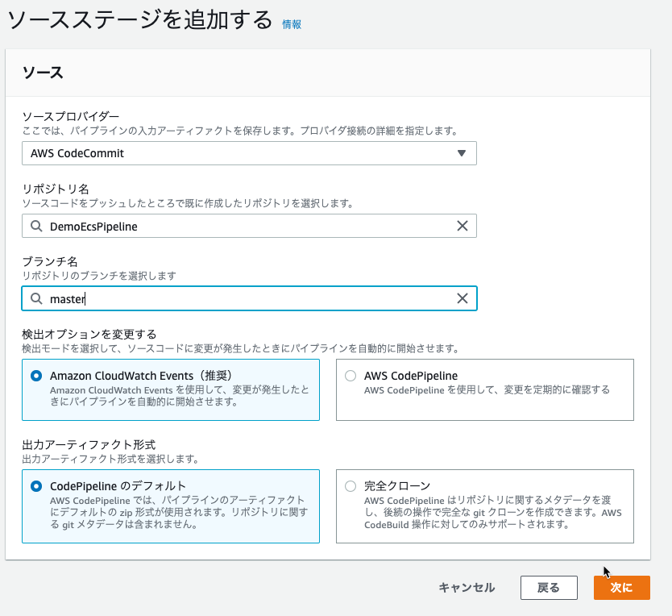The image size is (672, 616).
Task: Click the Amazon CloudWatch Events description card
Action: (171, 390)
